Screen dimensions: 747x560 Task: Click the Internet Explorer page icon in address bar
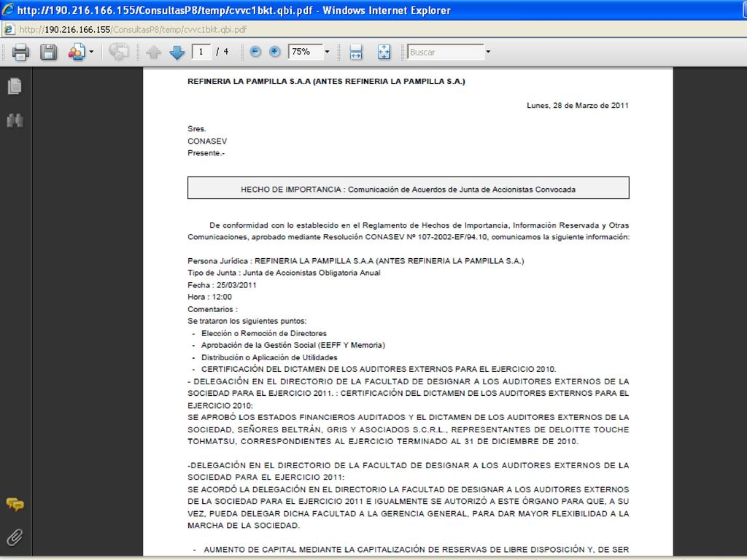(9, 29)
